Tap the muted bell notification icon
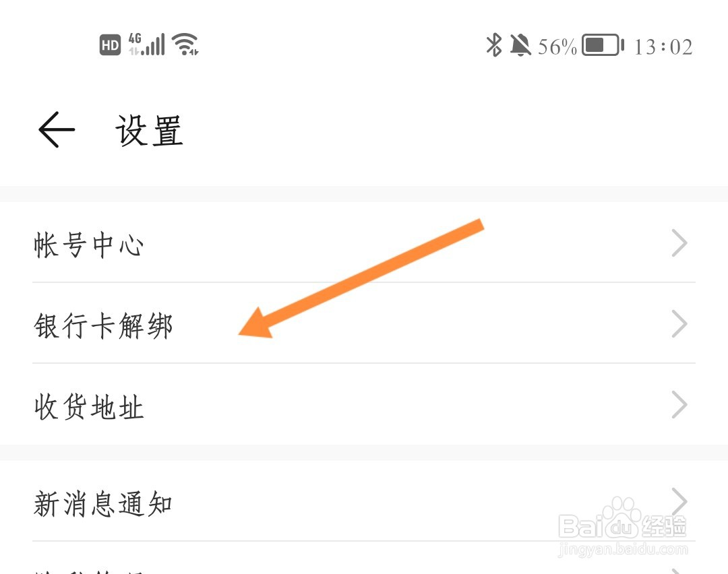The image size is (728, 574). coord(520,45)
